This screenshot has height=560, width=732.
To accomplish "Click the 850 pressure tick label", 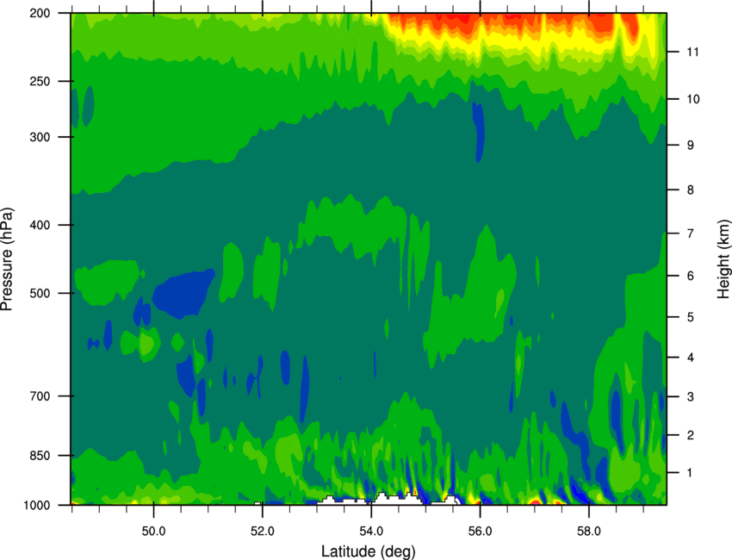I will pyautogui.click(x=40, y=456).
